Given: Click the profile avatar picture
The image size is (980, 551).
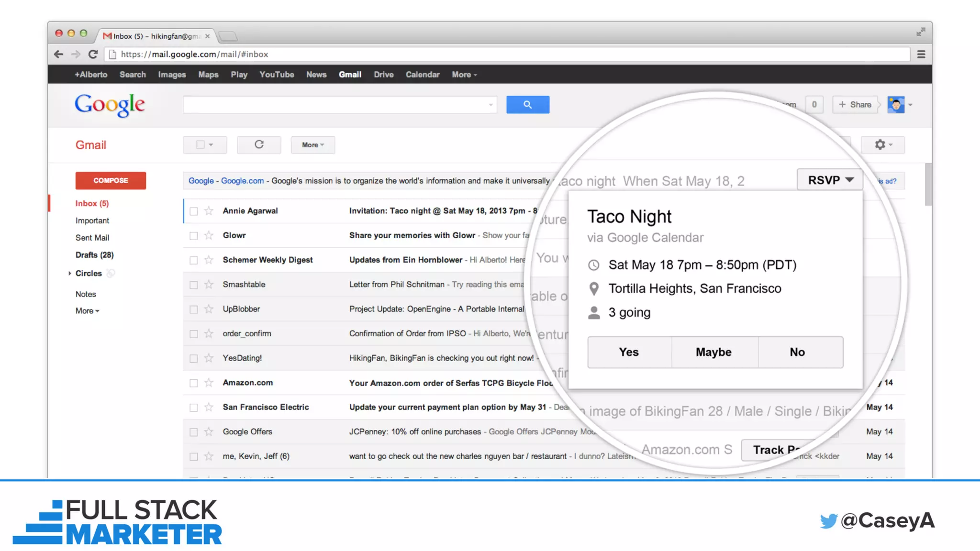Looking at the screenshot, I should tap(895, 104).
